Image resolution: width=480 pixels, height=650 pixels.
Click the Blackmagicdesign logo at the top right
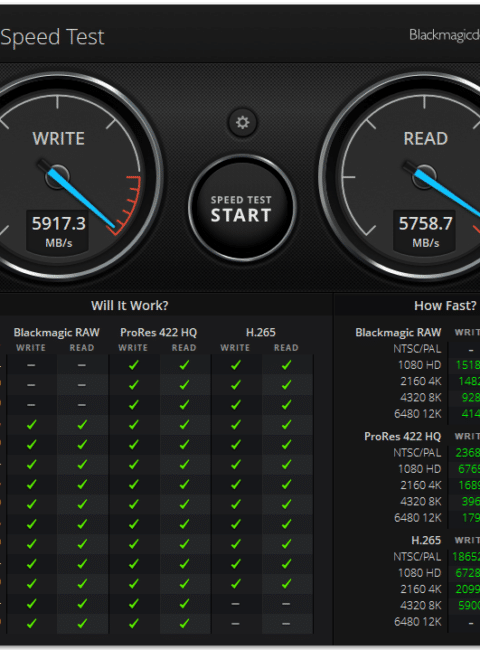pos(444,35)
